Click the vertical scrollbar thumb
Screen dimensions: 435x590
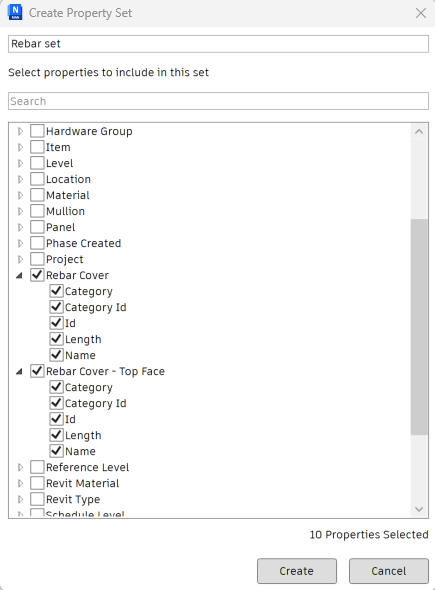419,327
